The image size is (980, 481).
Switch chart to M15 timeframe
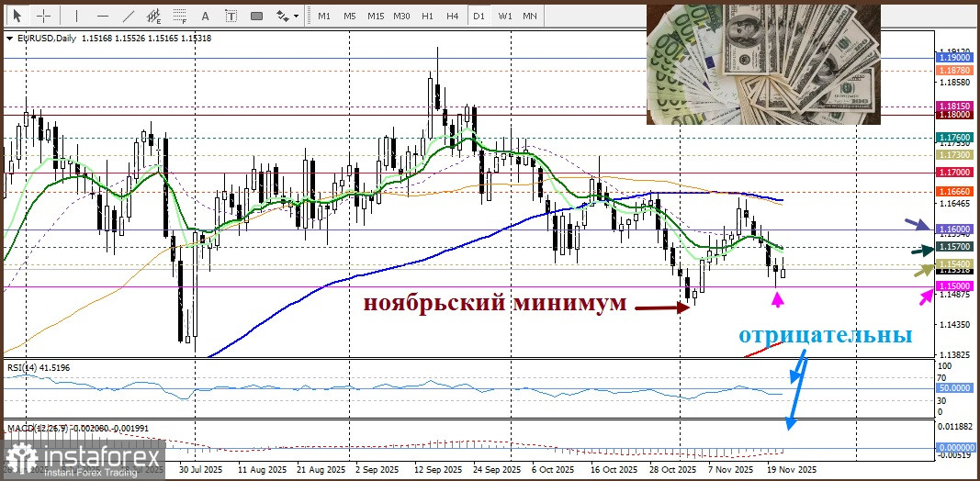(x=376, y=17)
